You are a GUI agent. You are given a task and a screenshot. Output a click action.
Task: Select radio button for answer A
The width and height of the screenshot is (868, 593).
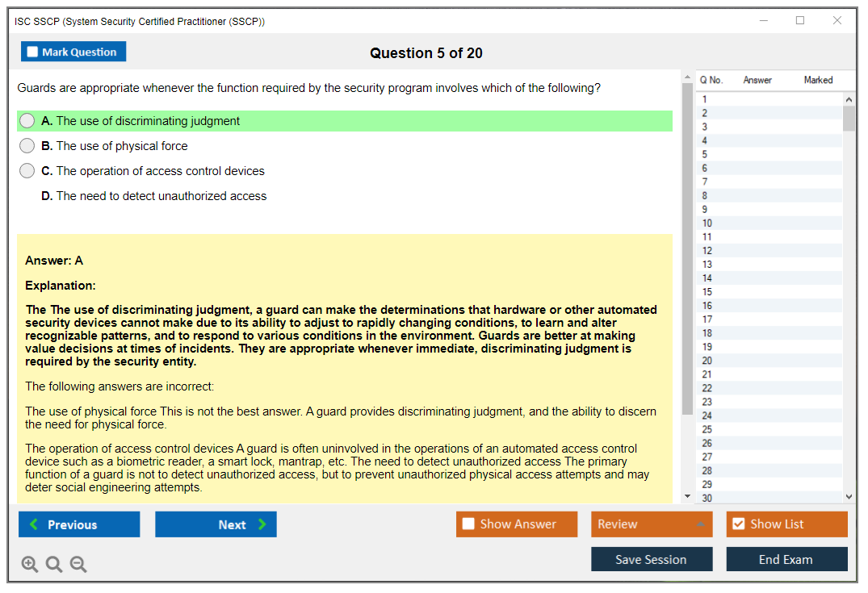point(27,121)
